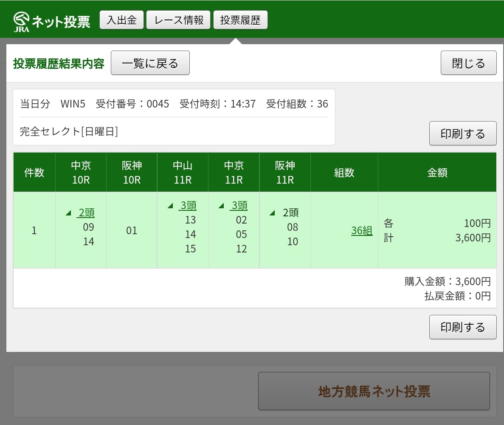This screenshot has height=425, width=504.
Task: Click the 地方競馬ネット投票 button
Action: pyautogui.click(x=374, y=391)
